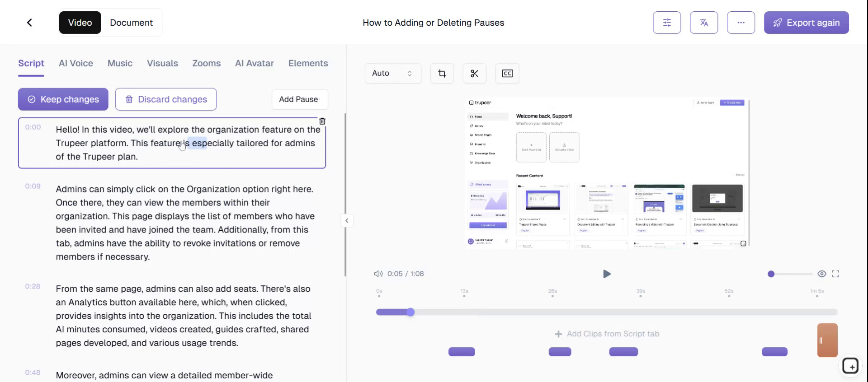Click the 52s timeline marker
Screen dimensions: 868x382
[729, 293]
